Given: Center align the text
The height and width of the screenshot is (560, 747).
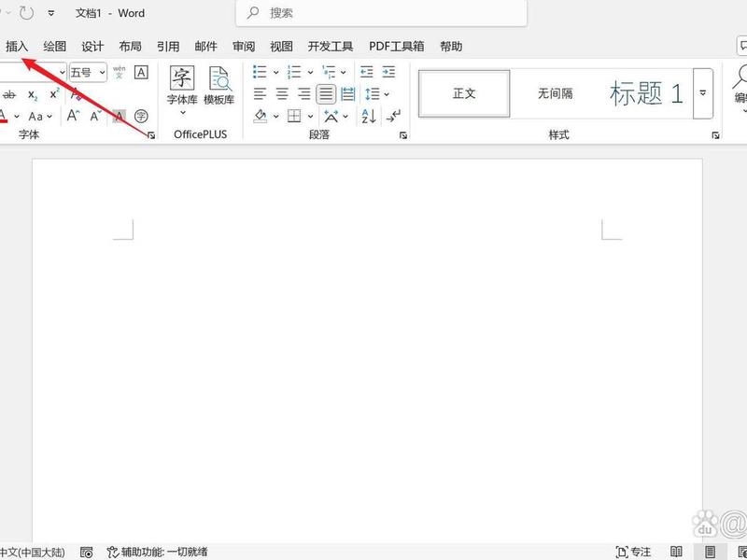Looking at the screenshot, I should [282, 94].
